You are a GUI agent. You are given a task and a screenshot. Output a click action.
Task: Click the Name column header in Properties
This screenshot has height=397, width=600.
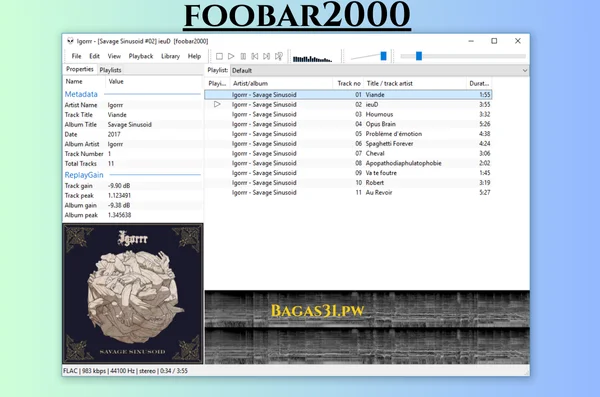pos(84,82)
